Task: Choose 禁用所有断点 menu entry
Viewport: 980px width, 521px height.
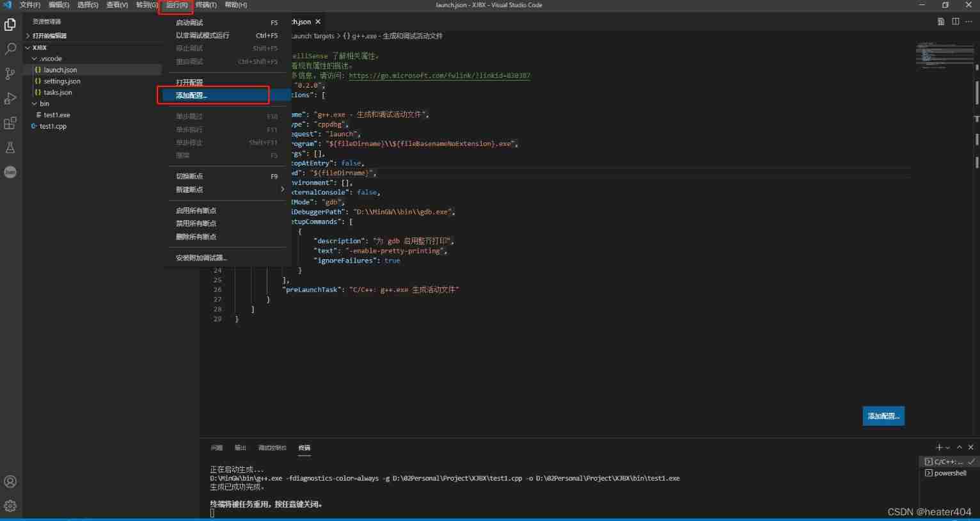Action: pos(226,223)
